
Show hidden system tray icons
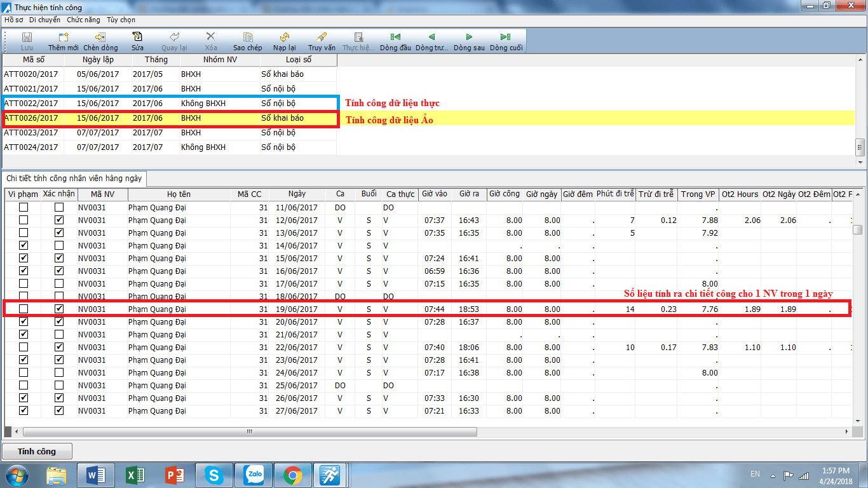(773, 475)
